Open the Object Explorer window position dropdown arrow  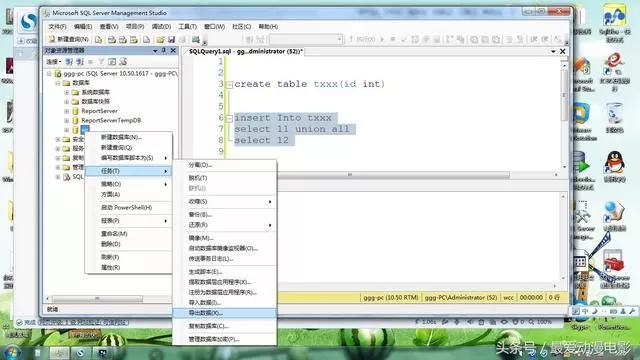[155, 51]
